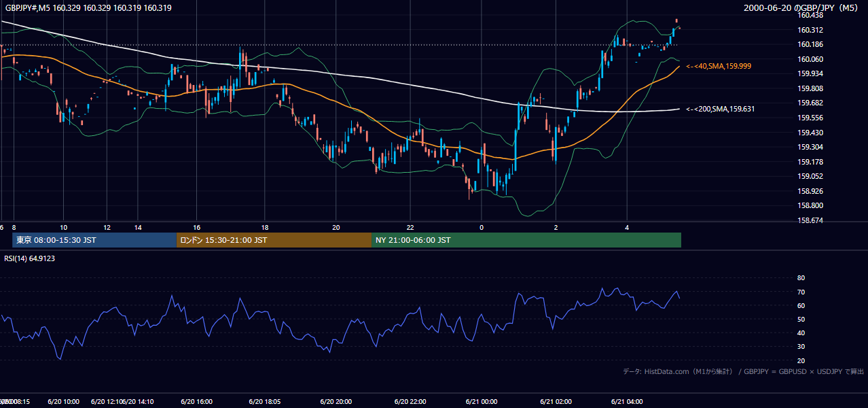
Task: Click the hour label 18 under the chart
Action: pyautogui.click(x=265, y=227)
